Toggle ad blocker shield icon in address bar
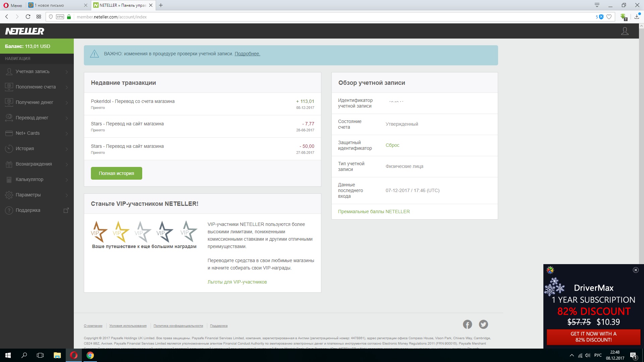This screenshot has height=362, width=644. click(601, 17)
